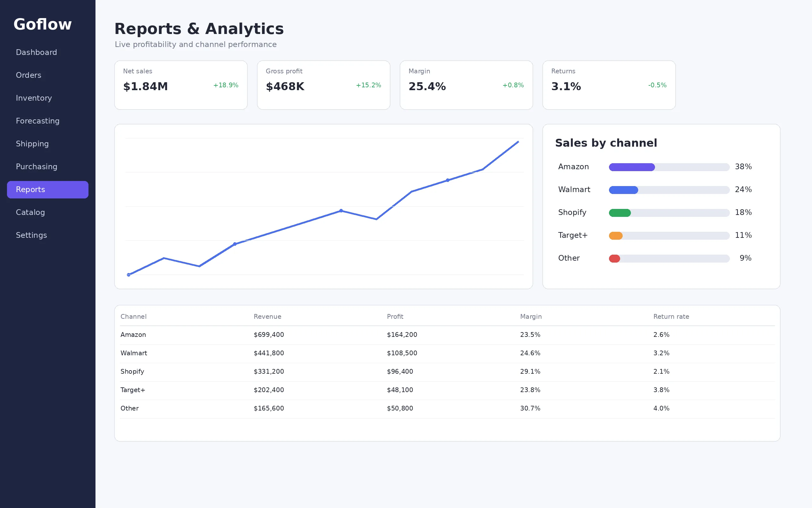Click the Sales by channel heading
This screenshot has width=812, height=508.
(x=606, y=143)
